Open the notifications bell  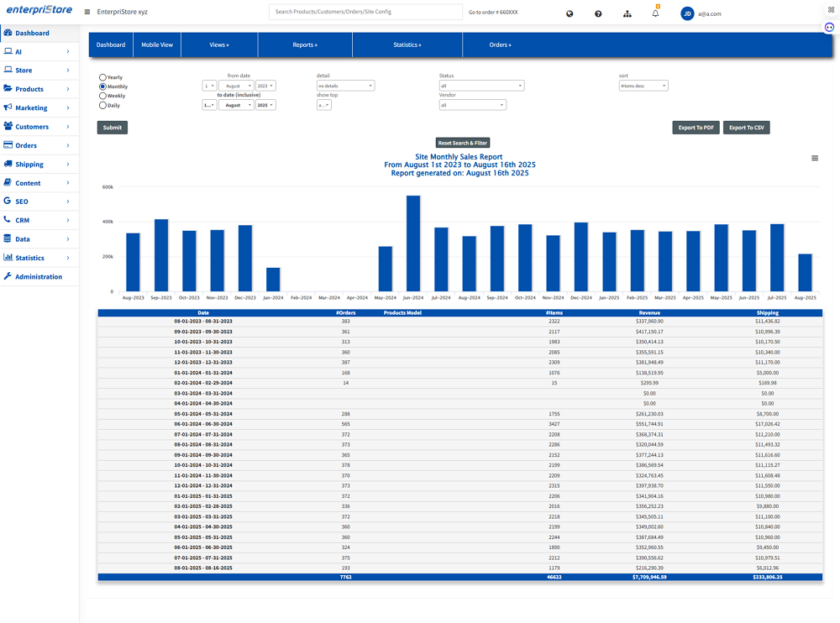coord(655,13)
